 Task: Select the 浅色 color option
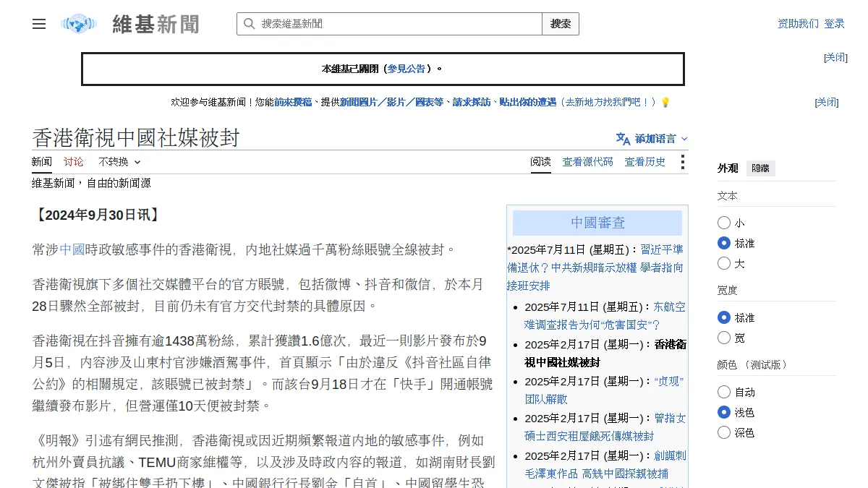coord(724,412)
